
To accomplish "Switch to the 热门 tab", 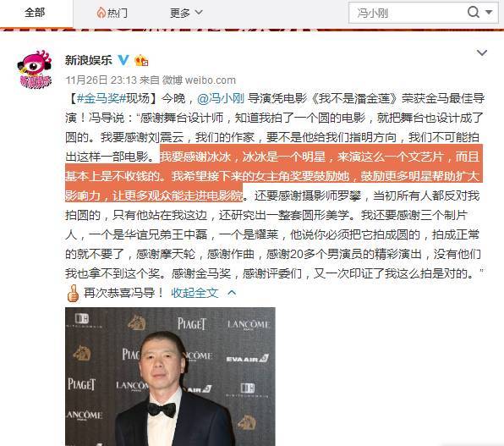I will click(x=112, y=13).
